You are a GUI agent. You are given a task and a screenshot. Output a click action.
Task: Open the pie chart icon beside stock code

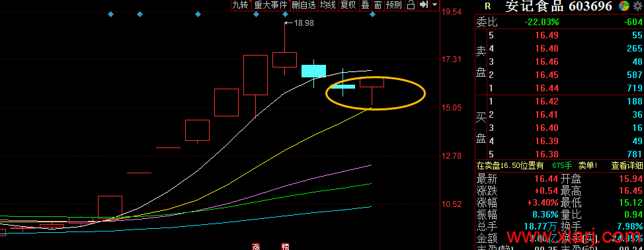coord(624,6)
